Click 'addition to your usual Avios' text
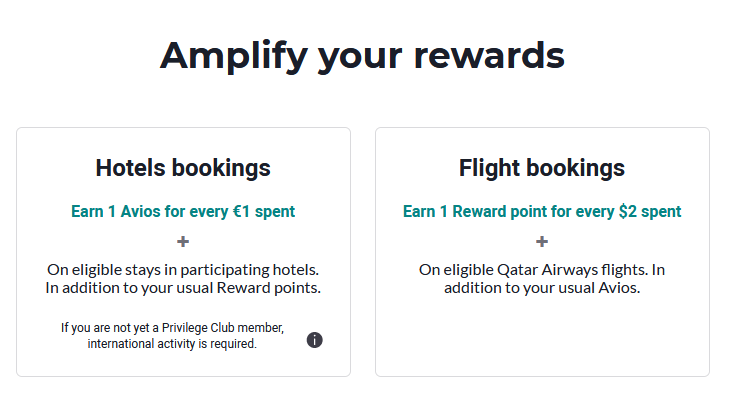 [542, 288]
